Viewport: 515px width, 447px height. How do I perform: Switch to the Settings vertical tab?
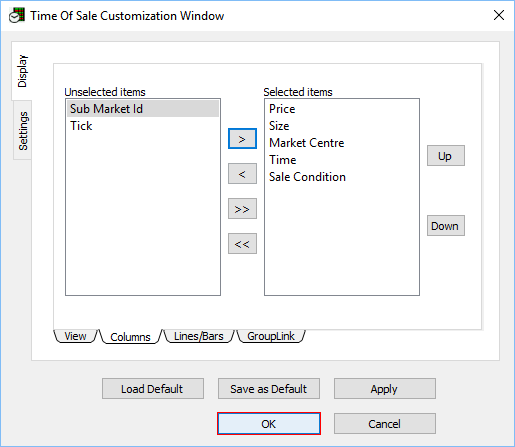(x=23, y=130)
